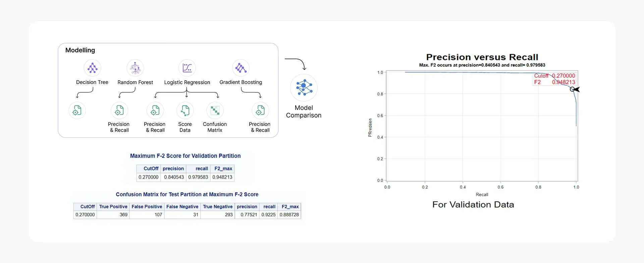
Task: Select Precision & Recall icon under Gradient Boosting
Action: point(260,111)
